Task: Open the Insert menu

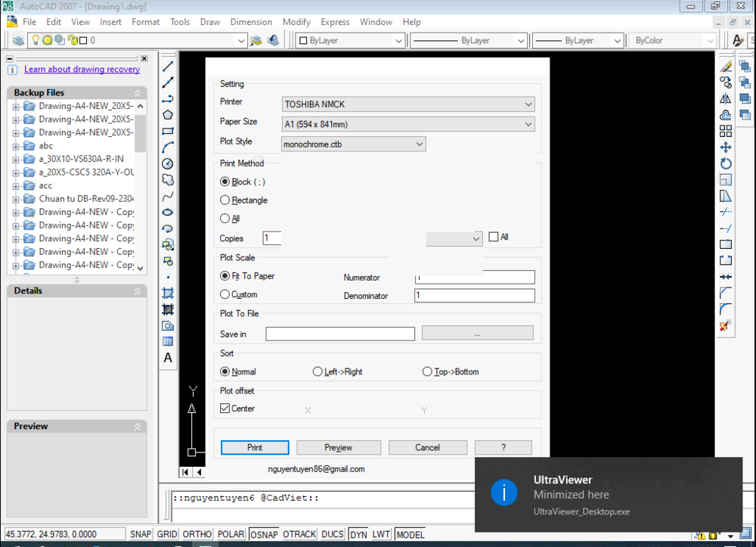Action: tap(110, 22)
